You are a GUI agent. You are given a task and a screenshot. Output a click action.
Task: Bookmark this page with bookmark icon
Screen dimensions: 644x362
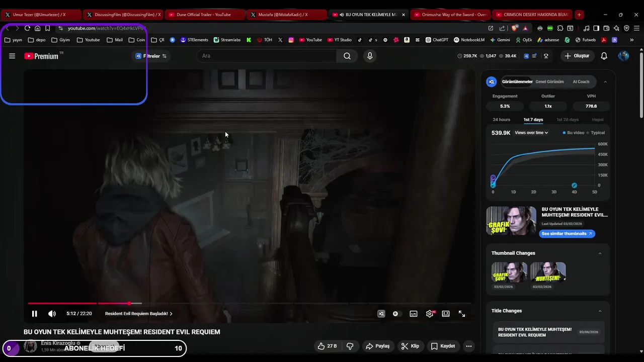tap(47, 28)
